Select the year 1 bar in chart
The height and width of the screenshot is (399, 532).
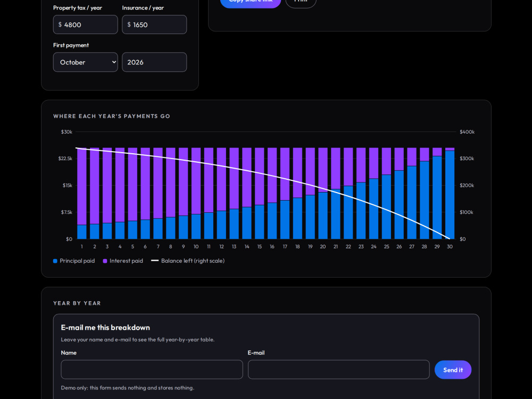(82, 194)
